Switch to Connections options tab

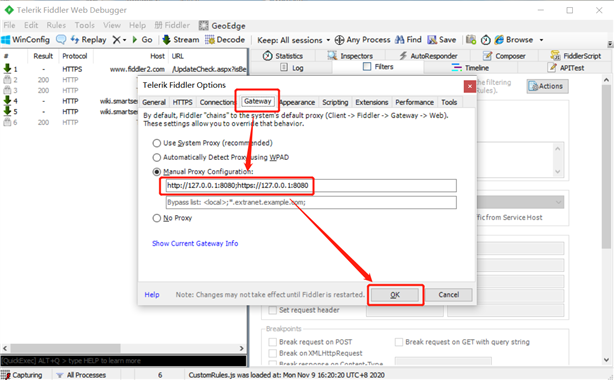coord(217,102)
